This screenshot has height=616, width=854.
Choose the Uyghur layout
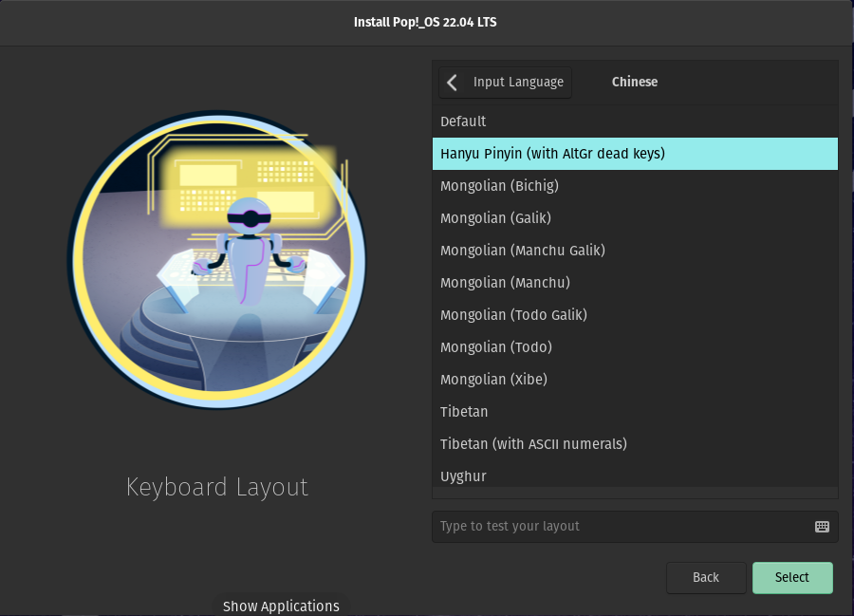coord(635,475)
